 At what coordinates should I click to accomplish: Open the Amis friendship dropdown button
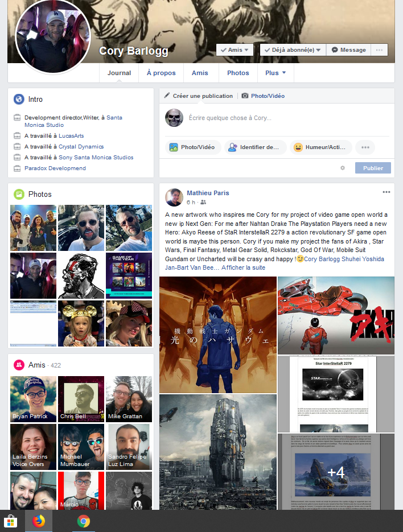(x=235, y=50)
